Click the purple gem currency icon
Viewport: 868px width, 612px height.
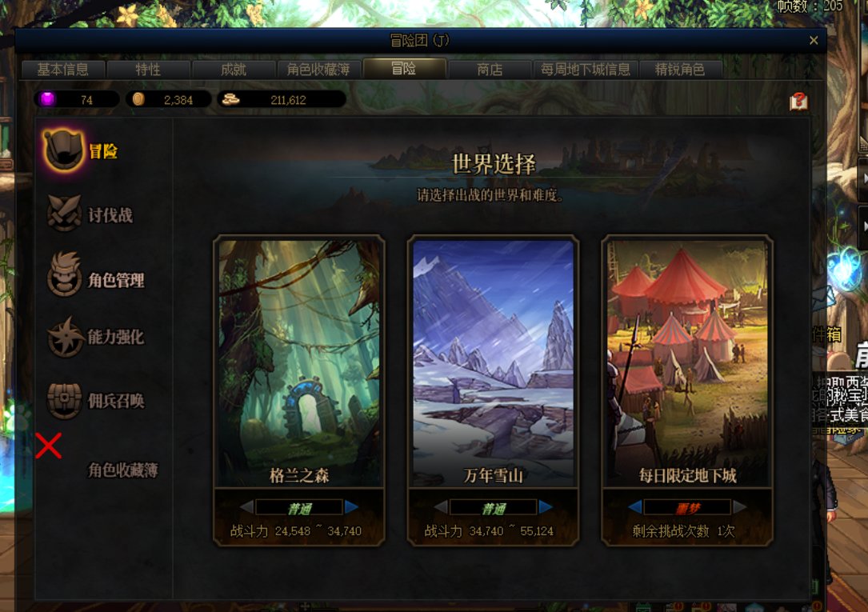tap(48, 99)
